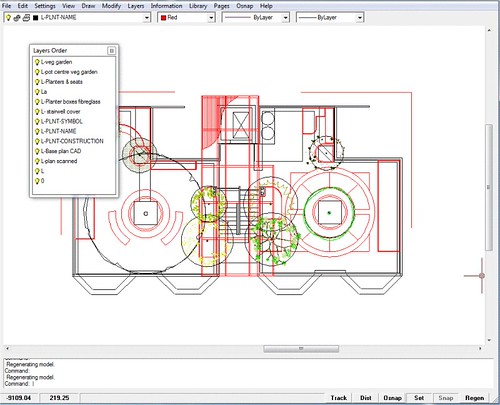Open the Draw menu
The image size is (500, 405).
88,6
